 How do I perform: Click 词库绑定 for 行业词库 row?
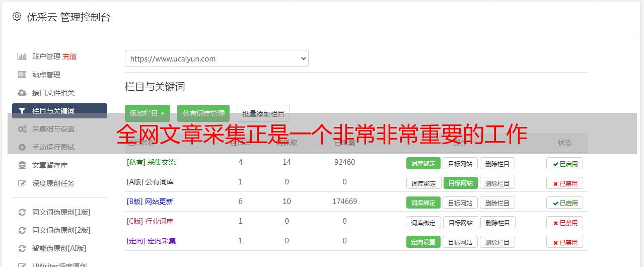424,222
